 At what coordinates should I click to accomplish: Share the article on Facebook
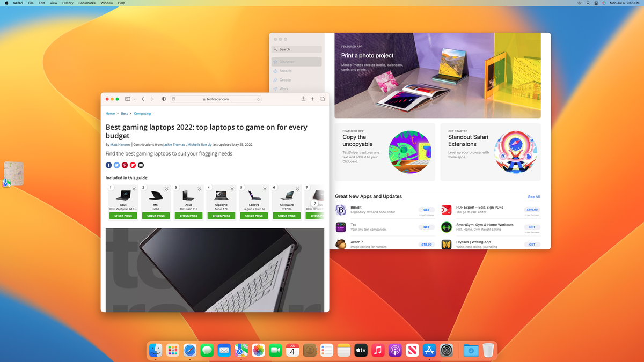click(108, 165)
